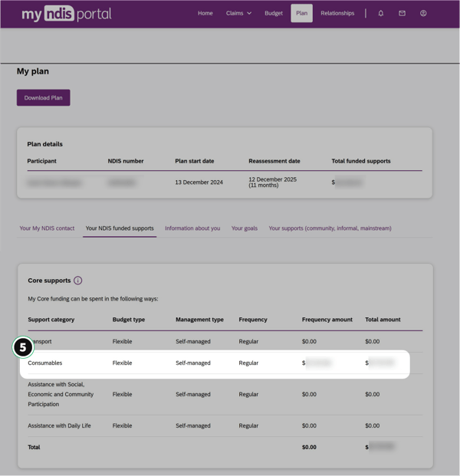The image size is (460, 476).
Task: Click the 'Support category' column header
Action: point(51,320)
